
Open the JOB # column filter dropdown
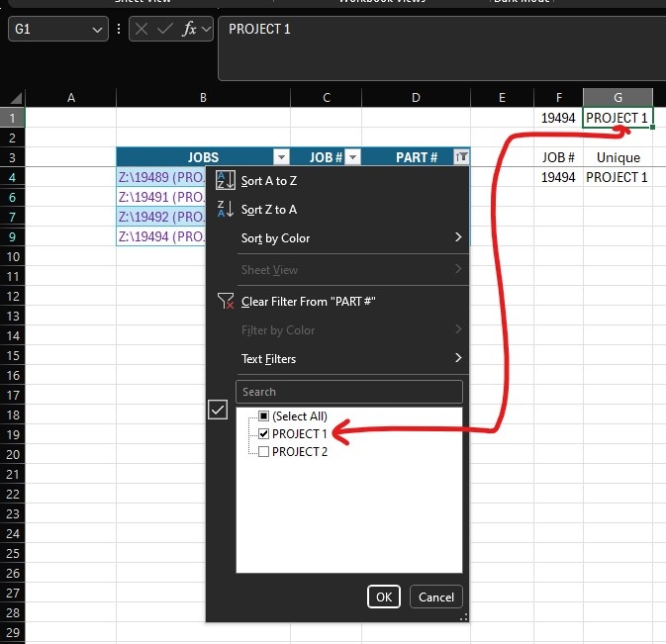[352, 157]
